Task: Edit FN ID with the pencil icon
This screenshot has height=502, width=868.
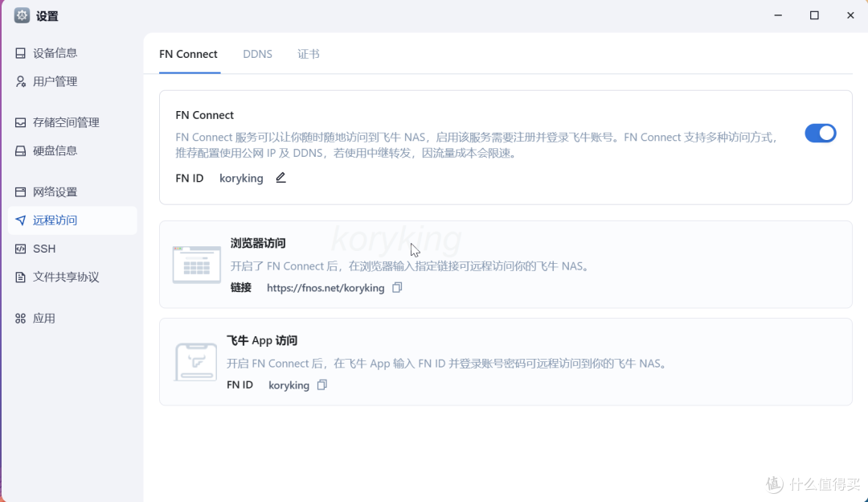Action: (280, 178)
